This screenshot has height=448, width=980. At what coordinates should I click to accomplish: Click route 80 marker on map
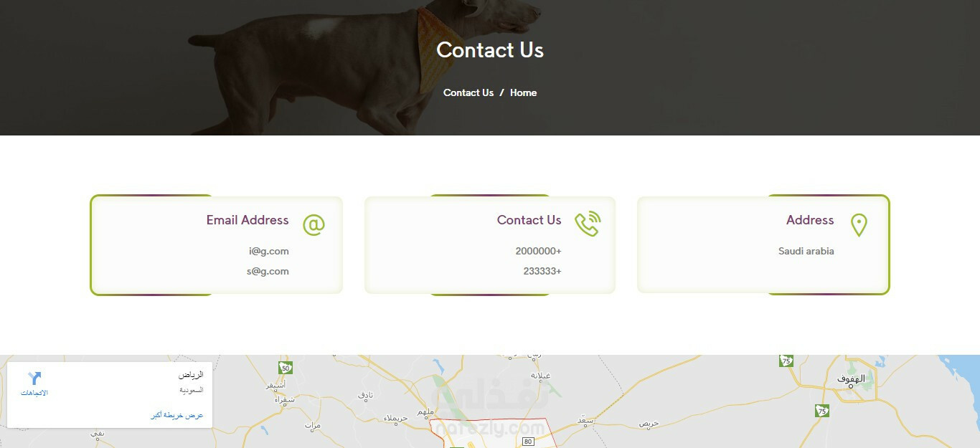tap(528, 442)
